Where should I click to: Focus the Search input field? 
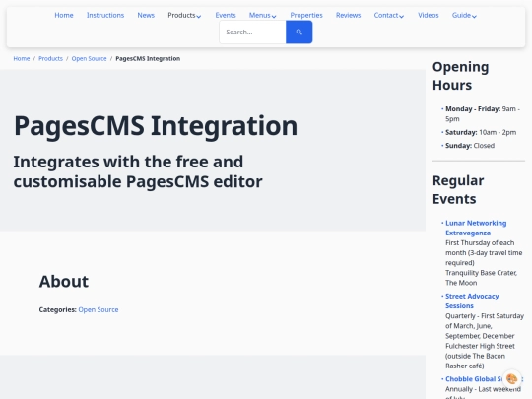coord(253,32)
